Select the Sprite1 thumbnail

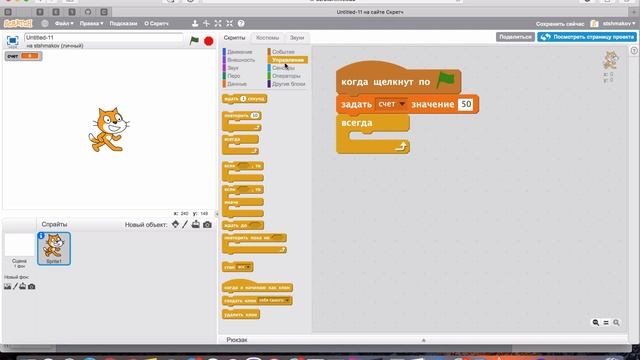54,249
